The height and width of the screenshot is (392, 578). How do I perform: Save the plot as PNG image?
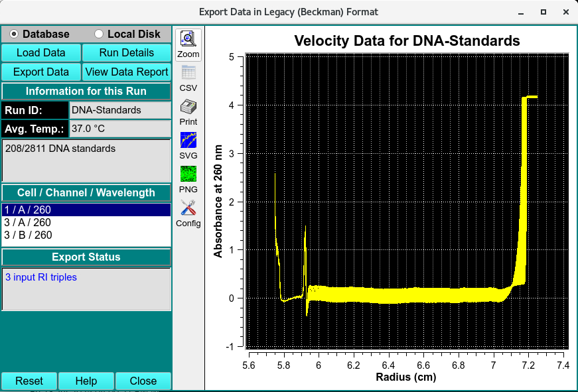click(x=188, y=180)
